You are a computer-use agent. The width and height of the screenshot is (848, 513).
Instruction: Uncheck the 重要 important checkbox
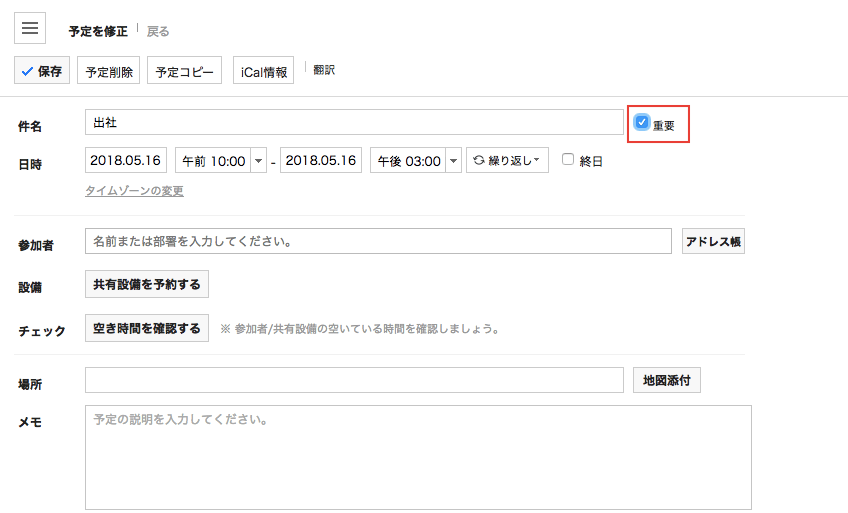click(x=642, y=122)
